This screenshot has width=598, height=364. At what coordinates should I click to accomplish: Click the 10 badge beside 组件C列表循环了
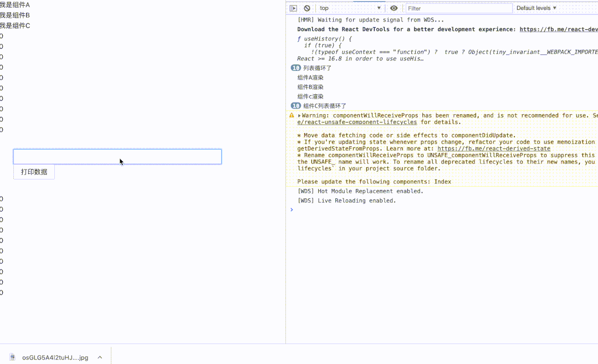(x=295, y=106)
